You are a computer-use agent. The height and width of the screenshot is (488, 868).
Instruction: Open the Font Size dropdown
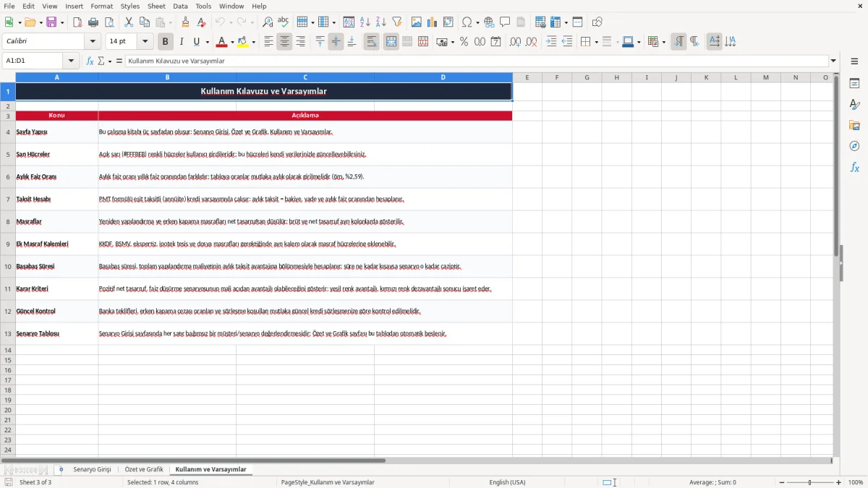[x=145, y=42]
